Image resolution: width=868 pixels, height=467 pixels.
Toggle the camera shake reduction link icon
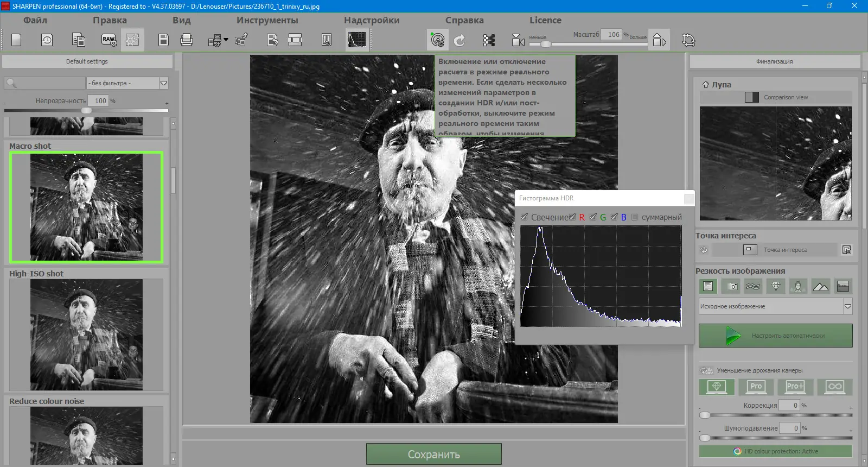click(x=706, y=370)
